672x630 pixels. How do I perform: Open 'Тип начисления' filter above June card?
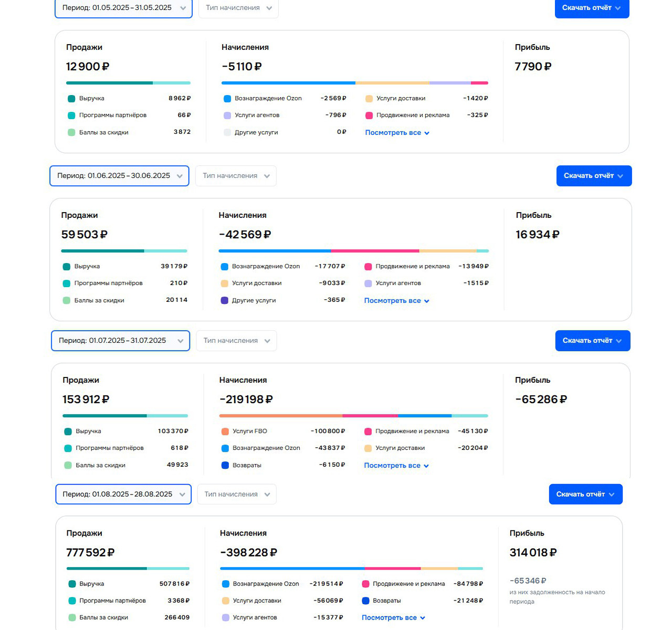coord(236,176)
